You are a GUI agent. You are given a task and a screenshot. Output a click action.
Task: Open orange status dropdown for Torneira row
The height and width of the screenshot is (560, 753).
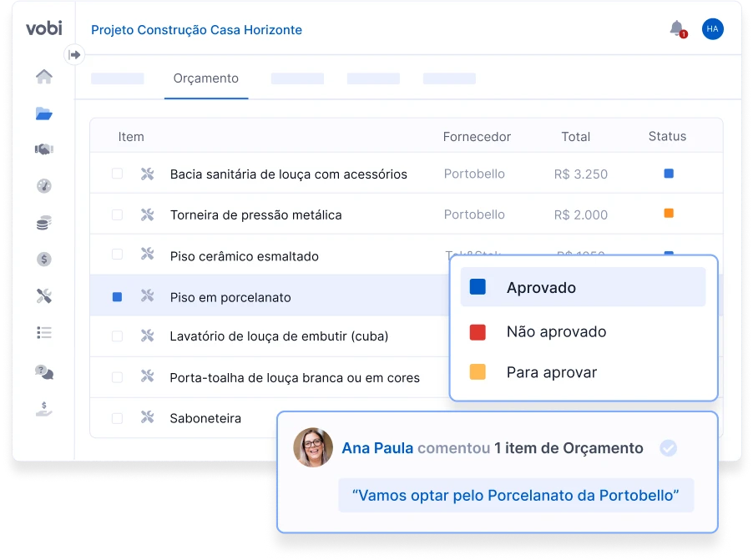coord(669,214)
